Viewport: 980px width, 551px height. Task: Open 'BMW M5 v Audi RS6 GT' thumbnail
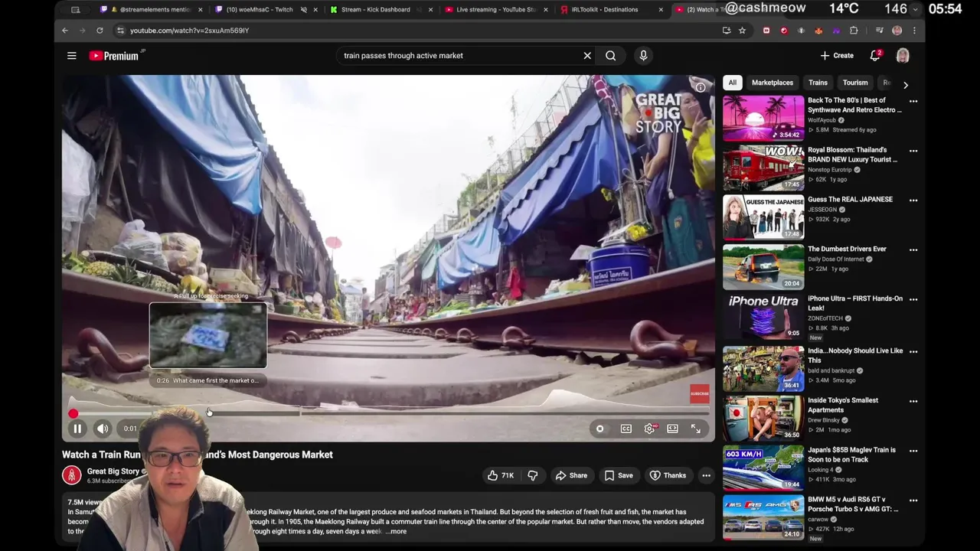click(x=763, y=518)
